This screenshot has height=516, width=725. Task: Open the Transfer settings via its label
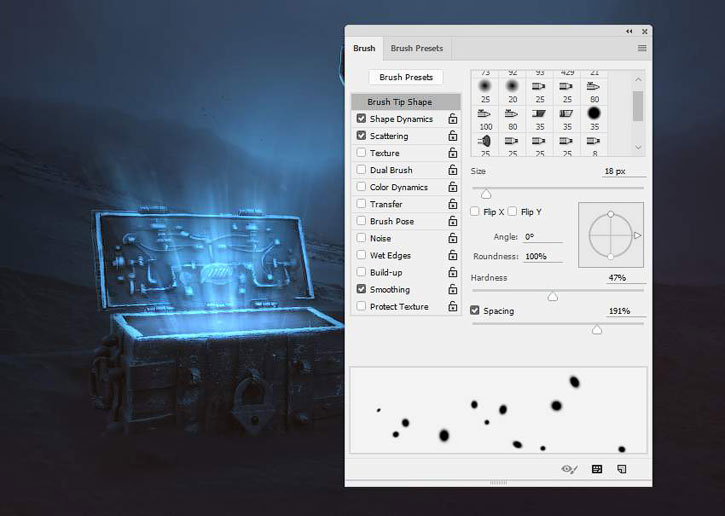click(386, 204)
